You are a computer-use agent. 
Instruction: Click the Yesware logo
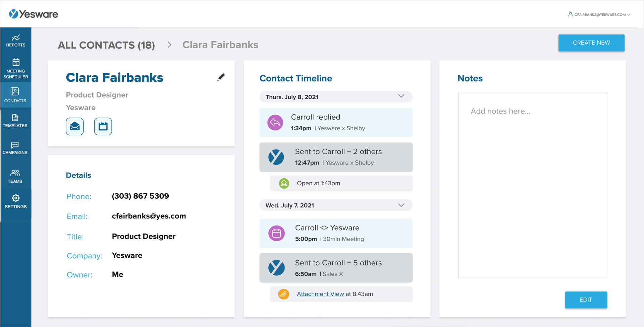34,14
